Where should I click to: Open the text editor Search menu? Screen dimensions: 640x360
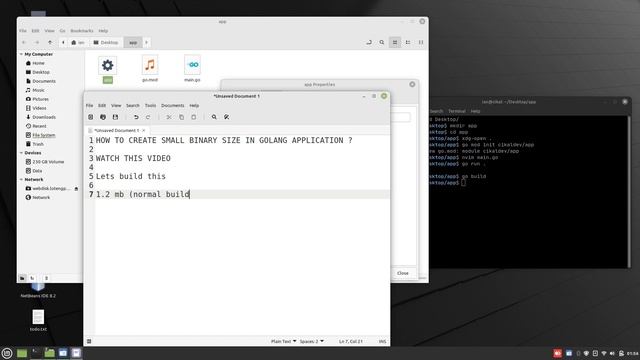tap(133, 105)
